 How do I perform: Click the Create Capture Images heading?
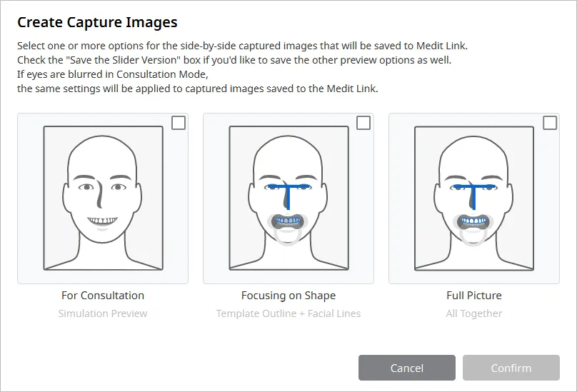98,22
